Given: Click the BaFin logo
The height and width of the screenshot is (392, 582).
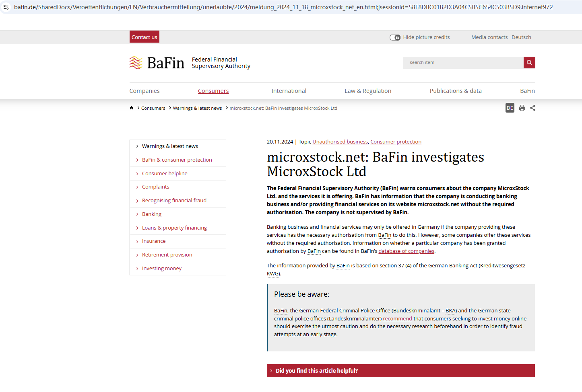Looking at the screenshot, I should tap(157, 63).
